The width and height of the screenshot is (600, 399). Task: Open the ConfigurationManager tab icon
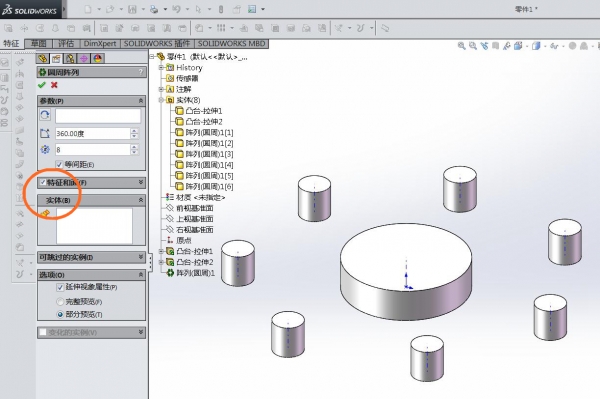[70, 58]
